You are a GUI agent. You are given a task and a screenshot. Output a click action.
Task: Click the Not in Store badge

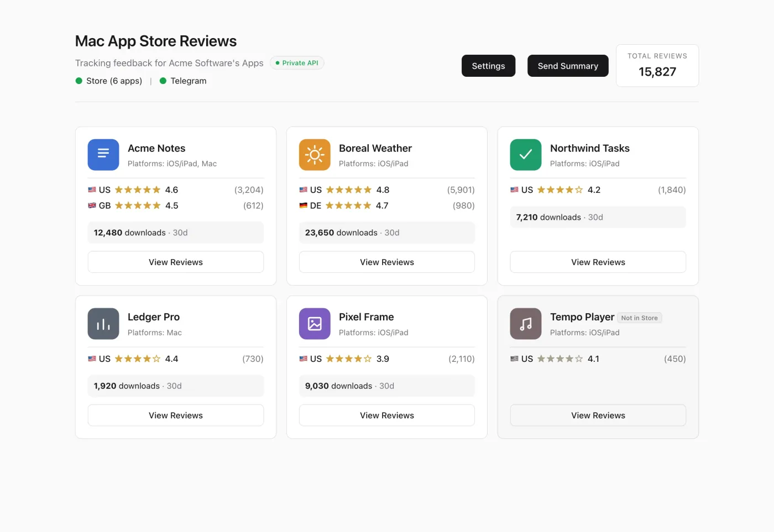640,318
